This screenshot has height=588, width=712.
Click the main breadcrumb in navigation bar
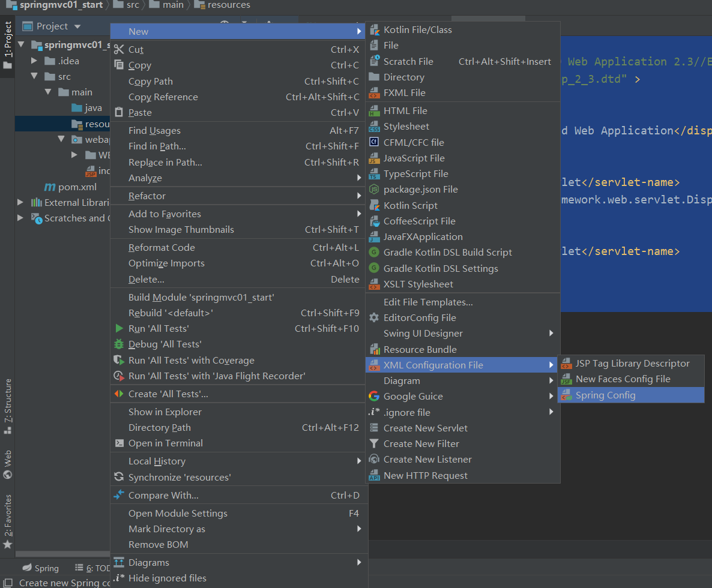click(x=167, y=5)
